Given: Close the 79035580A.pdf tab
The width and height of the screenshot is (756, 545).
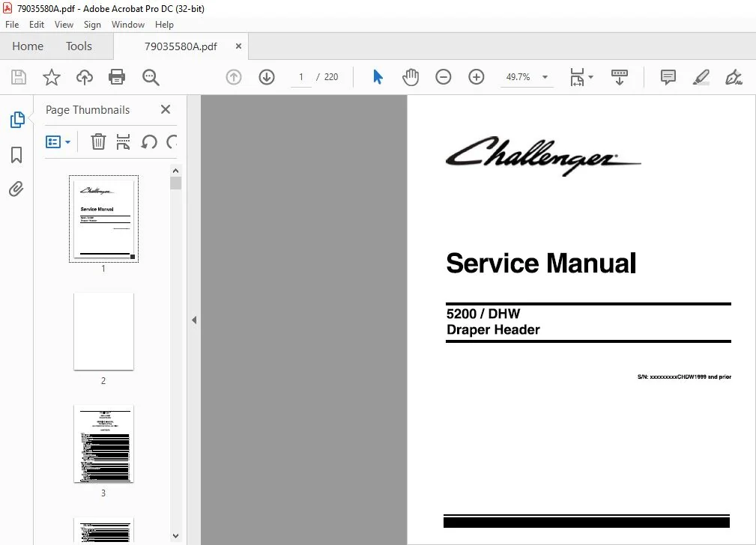Looking at the screenshot, I should coord(238,46).
